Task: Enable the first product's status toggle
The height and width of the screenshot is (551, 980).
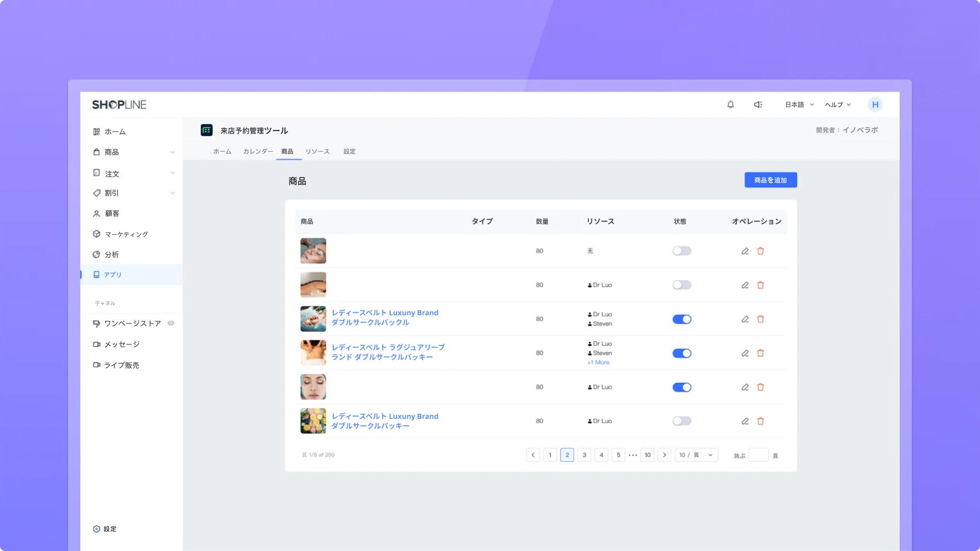Action: tap(681, 251)
